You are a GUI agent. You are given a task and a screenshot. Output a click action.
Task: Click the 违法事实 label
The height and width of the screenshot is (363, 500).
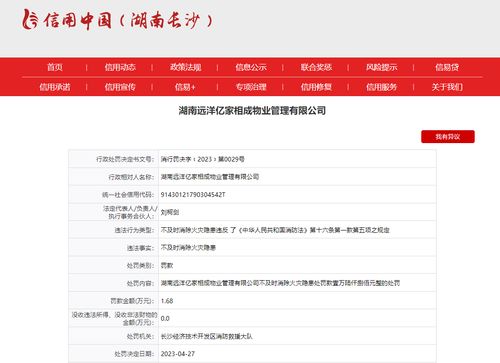click(x=141, y=248)
